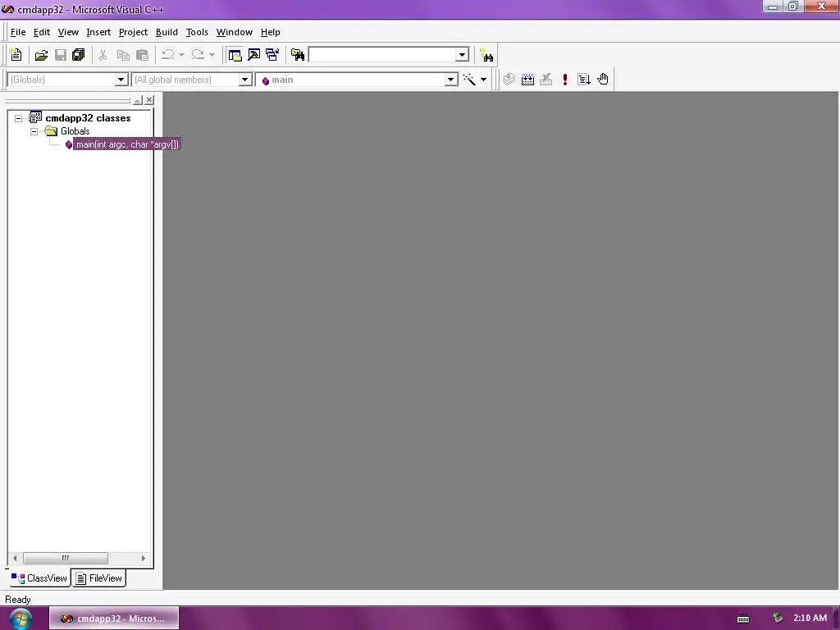
Task: Click the Execute Program exclamation icon
Action: pyautogui.click(x=564, y=80)
